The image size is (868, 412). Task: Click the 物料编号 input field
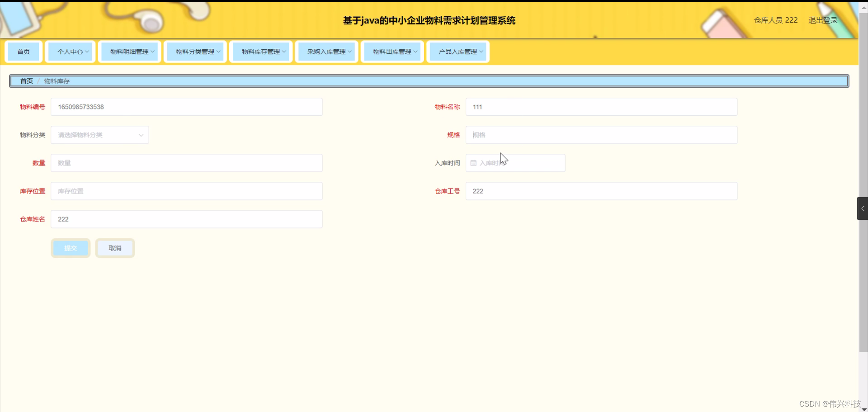coord(186,107)
